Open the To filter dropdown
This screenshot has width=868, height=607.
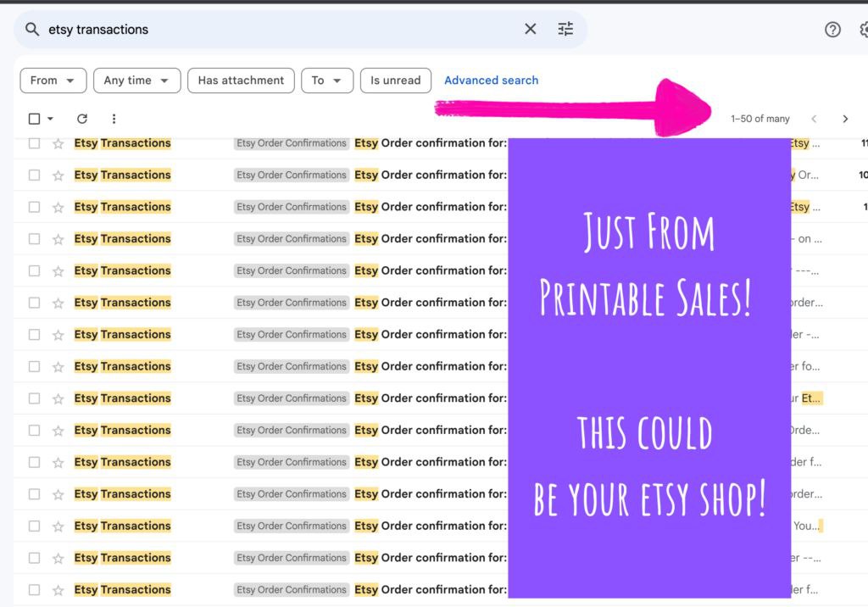point(327,81)
